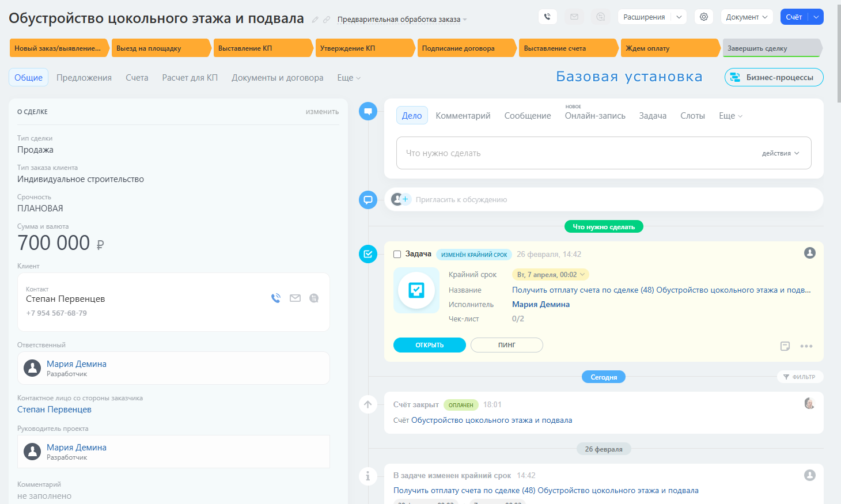Select the Комментарий tab in timeline

tap(463, 116)
